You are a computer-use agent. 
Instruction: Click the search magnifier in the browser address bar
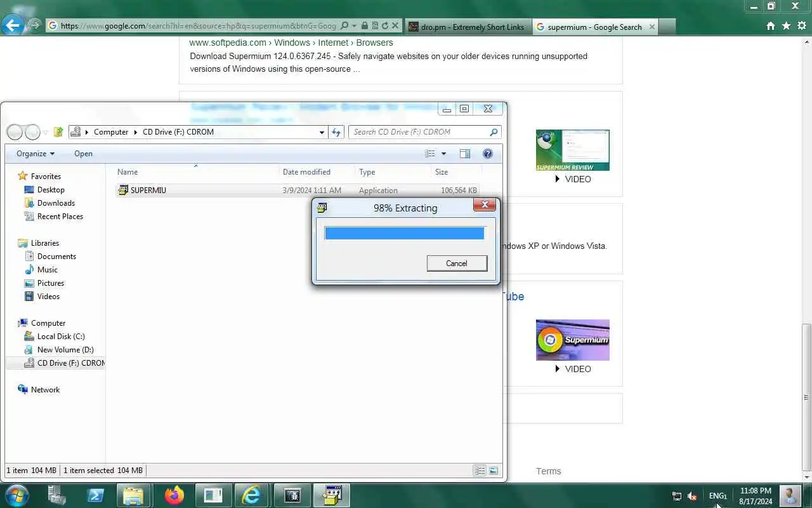[x=344, y=26]
